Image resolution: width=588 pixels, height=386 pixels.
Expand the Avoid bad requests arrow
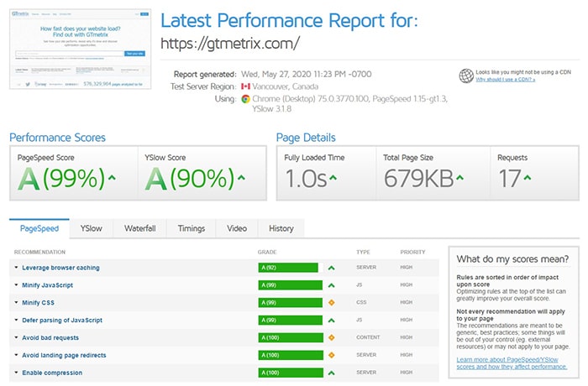click(16, 337)
